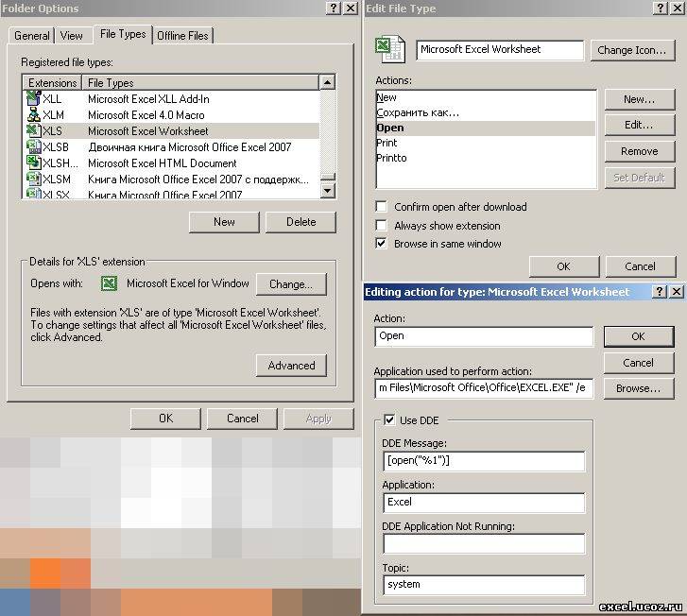Select the Книга Excel 2007 с поддержк... row

tap(171, 180)
